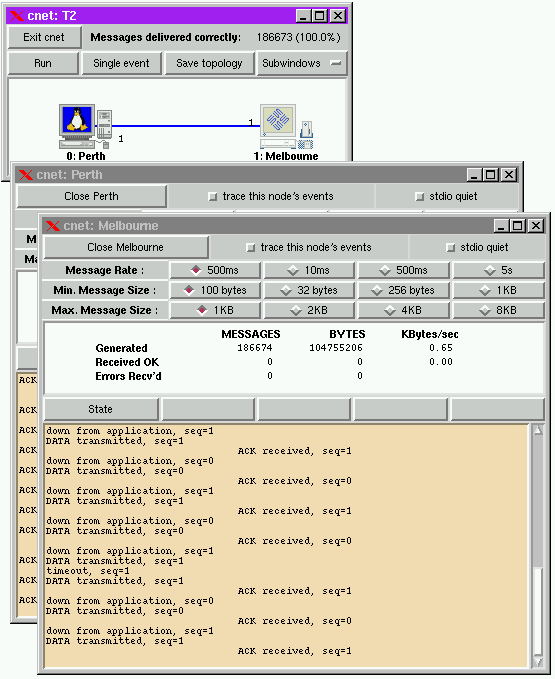Click the Perth Linux penguin node icon
The height and width of the screenshot is (679, 555).
coord(85,126)
